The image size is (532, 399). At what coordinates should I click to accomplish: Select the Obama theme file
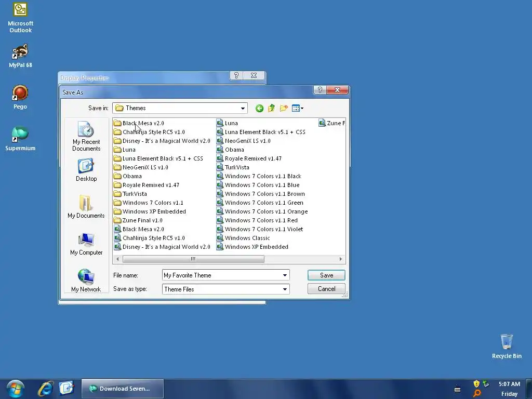[230, 150]
